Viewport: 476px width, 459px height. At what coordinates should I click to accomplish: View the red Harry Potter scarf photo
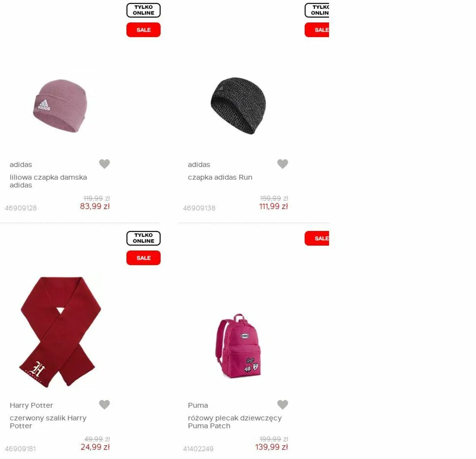pyautogui.click(x=60, y=332)
